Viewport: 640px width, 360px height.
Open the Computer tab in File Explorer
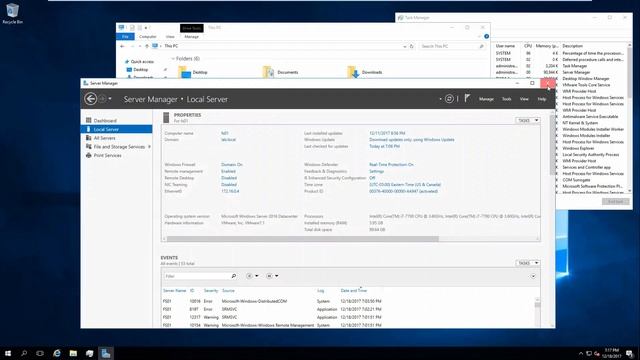pyautogui.click(x=148, y=37)
